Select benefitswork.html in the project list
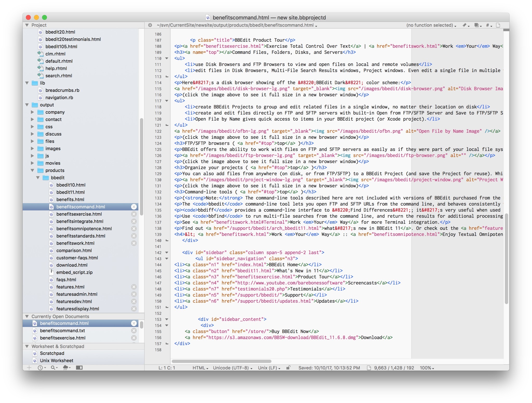Viewport: 532px width, 403px height. coord(75,243)
